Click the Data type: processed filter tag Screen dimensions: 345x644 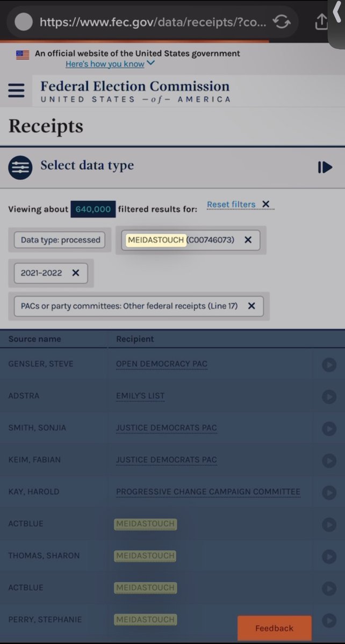[60, 240]
